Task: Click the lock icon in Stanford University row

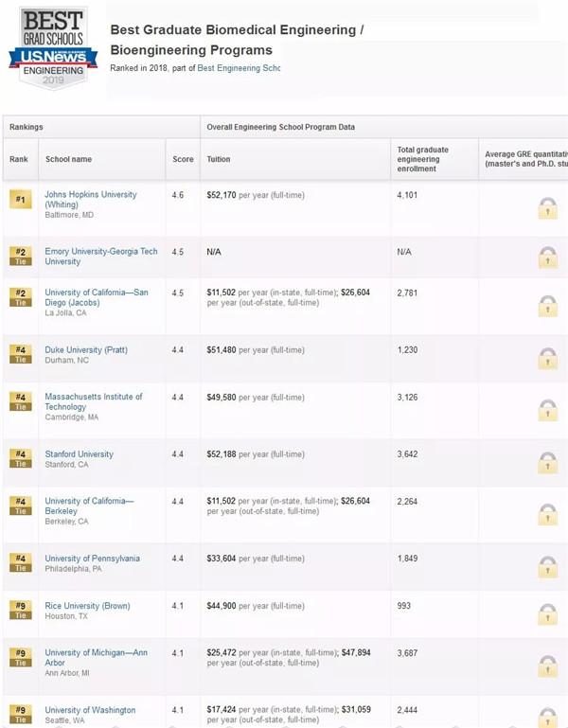Action: click(547, 462)
